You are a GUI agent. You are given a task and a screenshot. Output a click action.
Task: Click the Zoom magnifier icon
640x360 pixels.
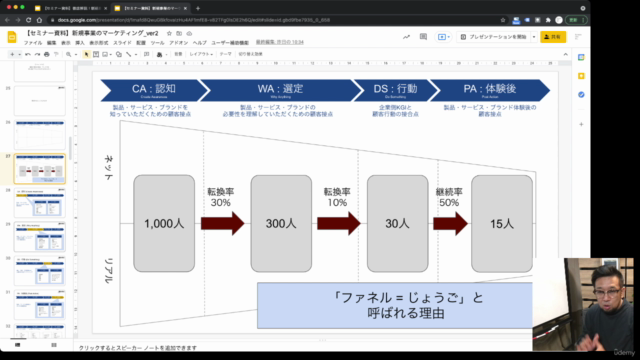pos(69,54)
